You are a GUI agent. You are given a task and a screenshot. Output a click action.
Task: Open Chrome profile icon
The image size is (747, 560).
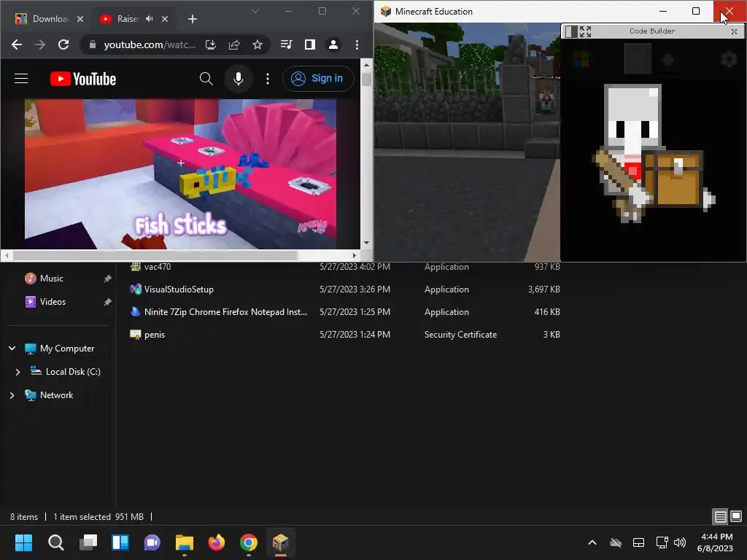pos(333,44)
